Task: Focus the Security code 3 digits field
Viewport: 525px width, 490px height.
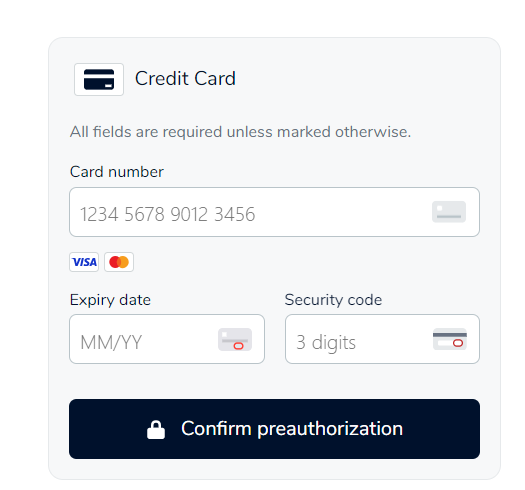Action: coord(382,339)
